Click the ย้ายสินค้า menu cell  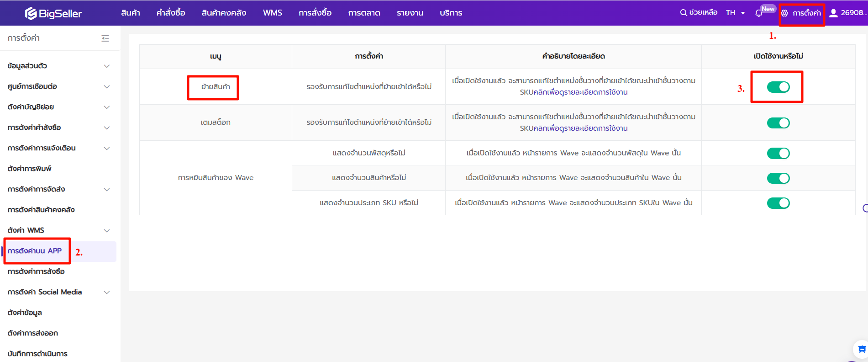(216, 86)
